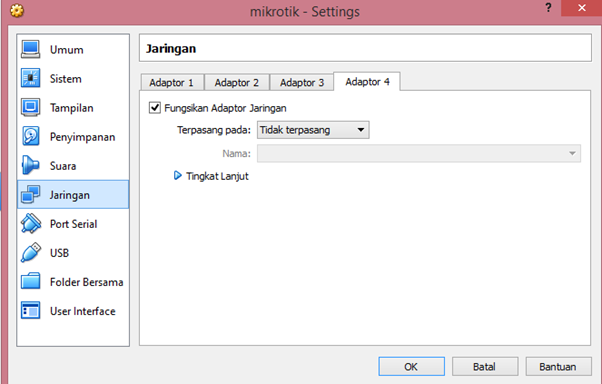Click the Tingkat Lanjut label text
The width and height of the screenshot is (602, 384).
pos(217,176)
